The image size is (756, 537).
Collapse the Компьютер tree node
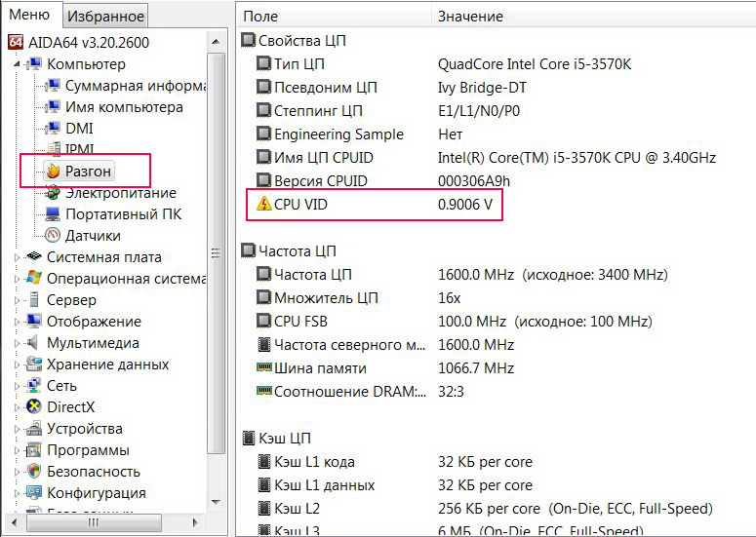pos(17,64)
